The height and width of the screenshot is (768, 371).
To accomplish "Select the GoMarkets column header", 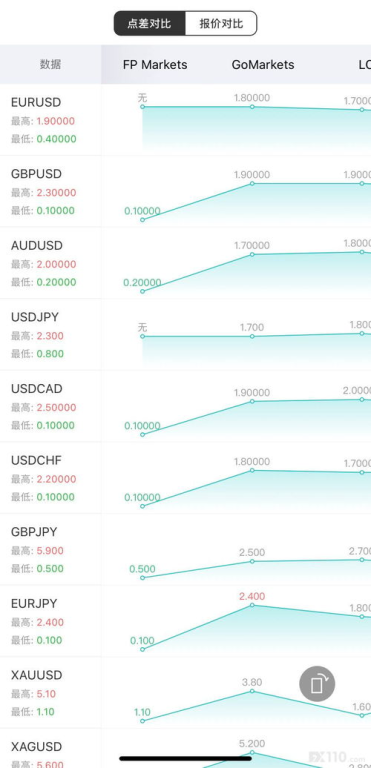I will click(x=263, y=65).
